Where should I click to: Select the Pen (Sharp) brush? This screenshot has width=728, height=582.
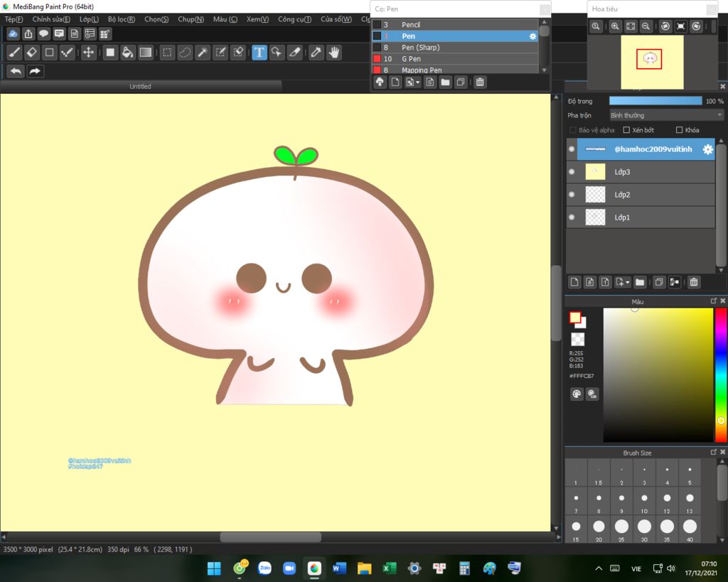pos(455,48)
